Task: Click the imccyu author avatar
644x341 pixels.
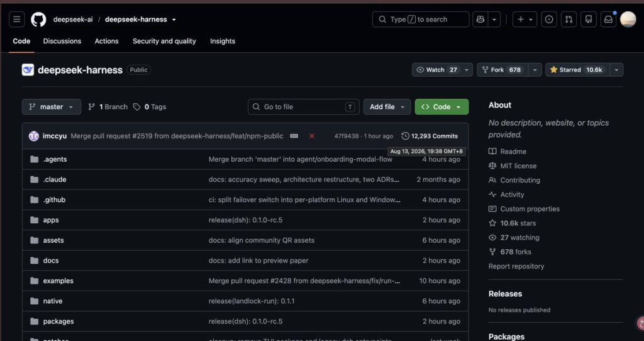Action: 34,136
